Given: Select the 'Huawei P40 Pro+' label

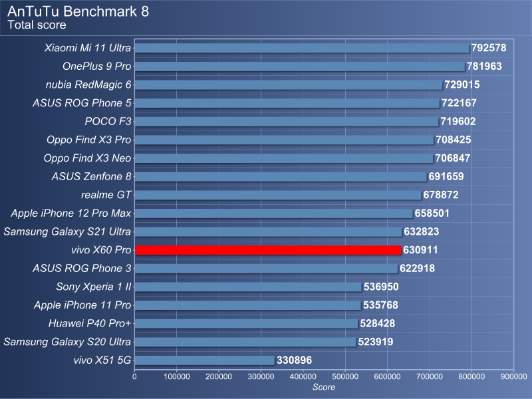Looking at the screenshot, I should tap(90, 323).
